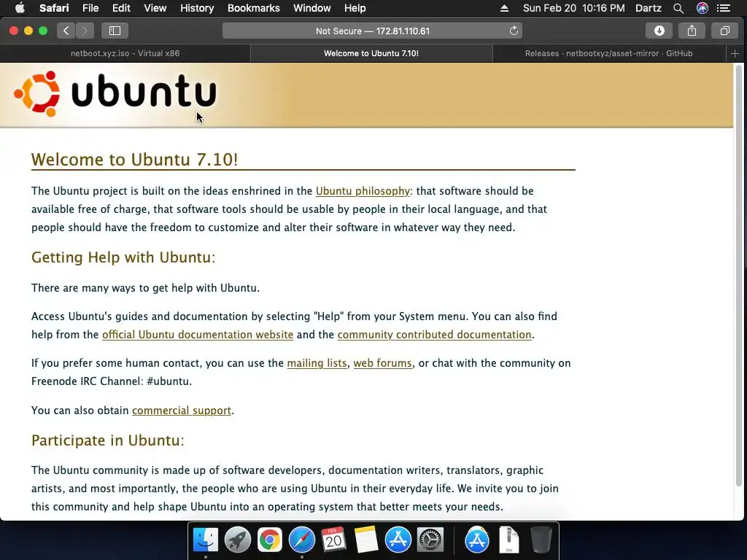
Task: Open Finder from the Dock
Action: (205, 540)
